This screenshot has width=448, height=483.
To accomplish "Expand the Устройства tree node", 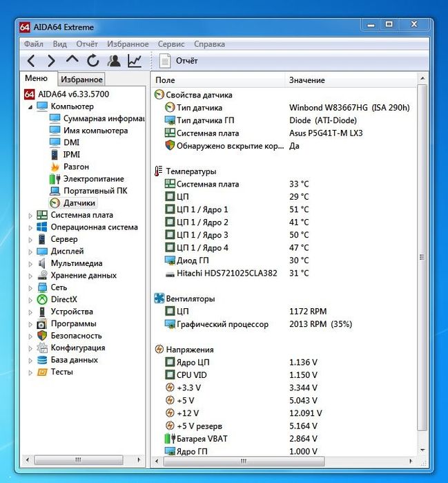I will [x=30, y=312].
